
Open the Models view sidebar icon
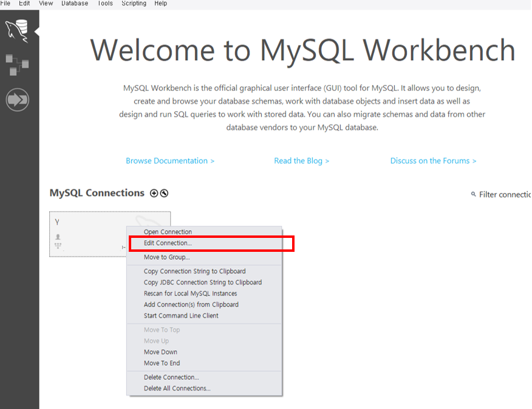[x=17, y=64]
